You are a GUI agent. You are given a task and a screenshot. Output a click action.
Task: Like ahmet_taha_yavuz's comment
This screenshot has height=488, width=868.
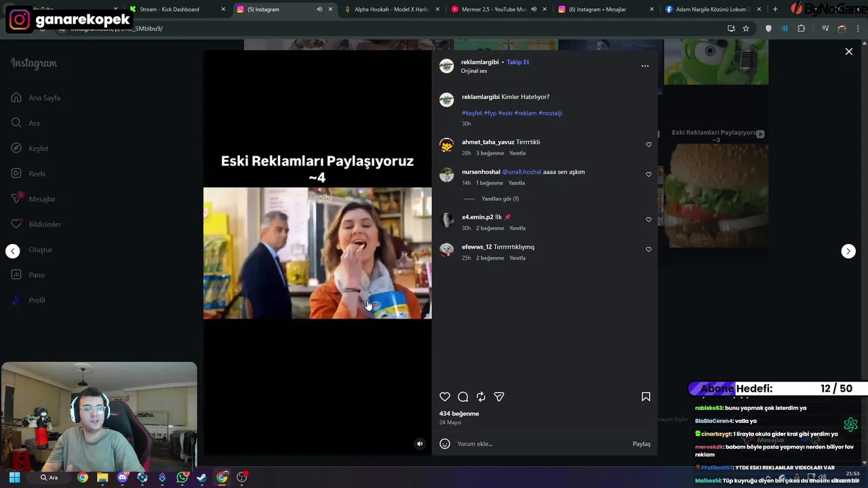(648, 144)
